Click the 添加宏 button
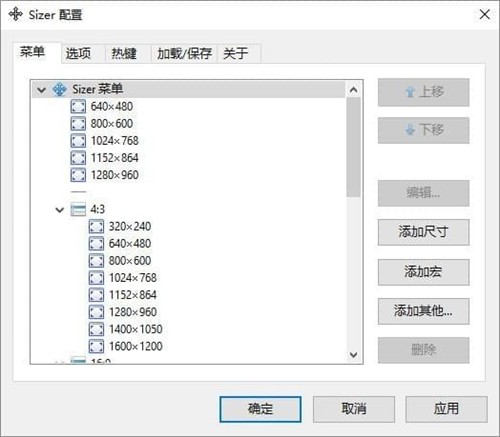The height and width of the screenshot is (437, 500). 423,272
